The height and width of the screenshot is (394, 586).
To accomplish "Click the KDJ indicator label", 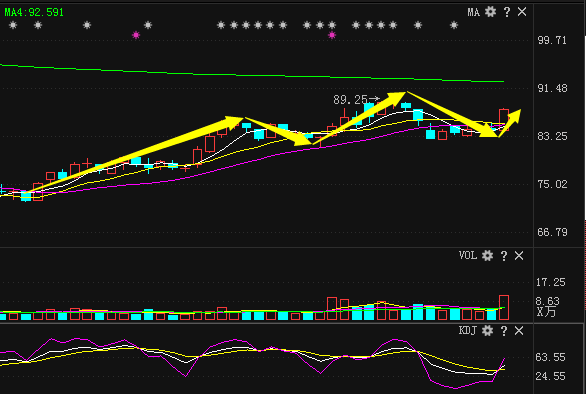I will (x=468, y=331).
